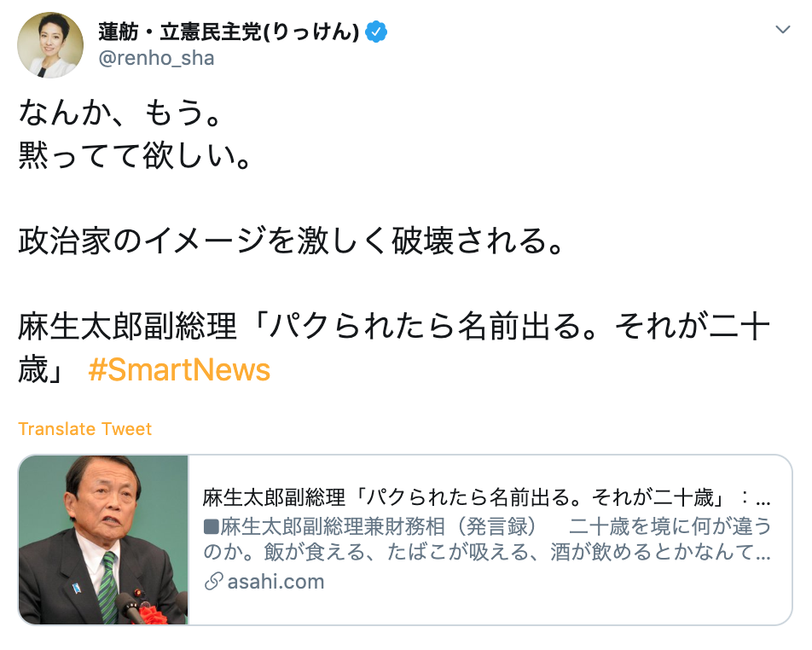Open the asahi.com domain label
812x650 pixels.
275,582
